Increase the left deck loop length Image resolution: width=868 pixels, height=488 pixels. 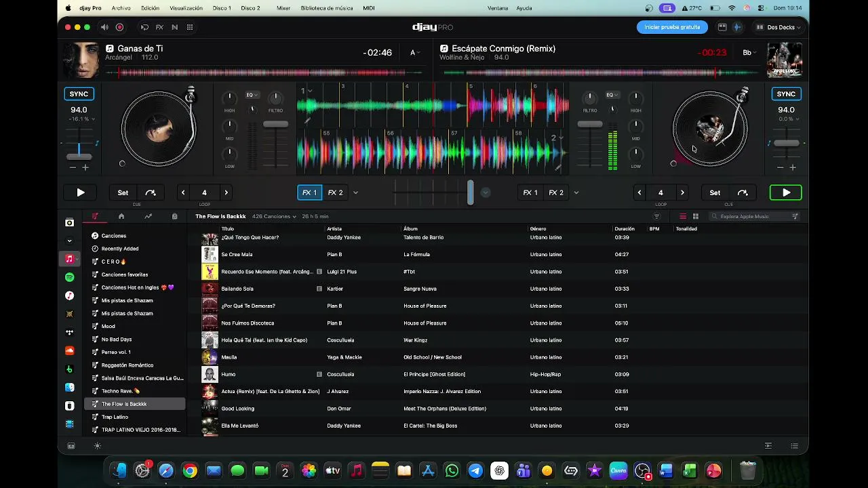coord(226,192)
